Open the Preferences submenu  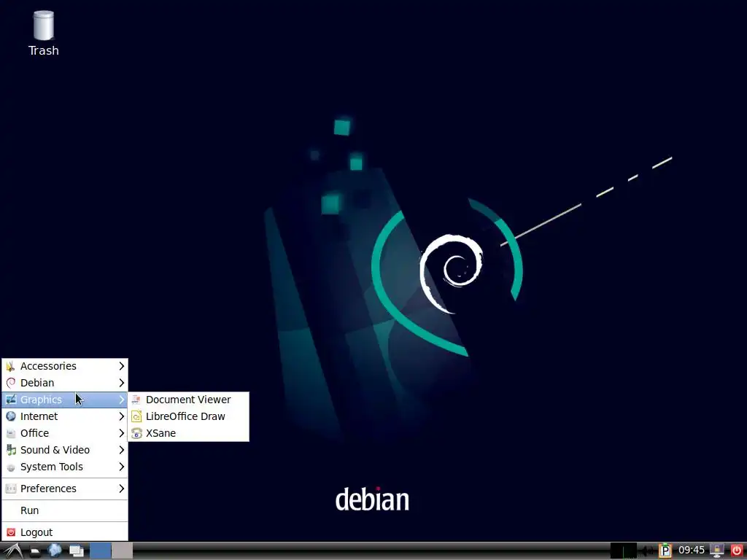(65, 489)
